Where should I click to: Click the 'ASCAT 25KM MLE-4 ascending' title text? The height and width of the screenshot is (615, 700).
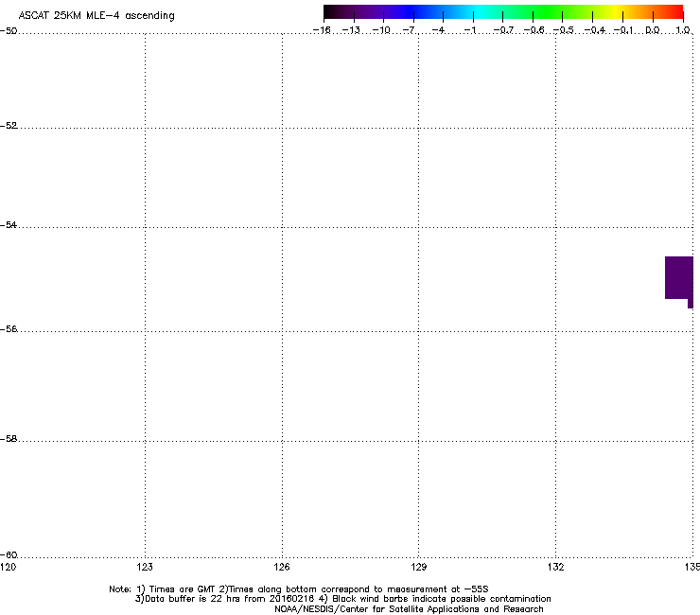(96, 16)
